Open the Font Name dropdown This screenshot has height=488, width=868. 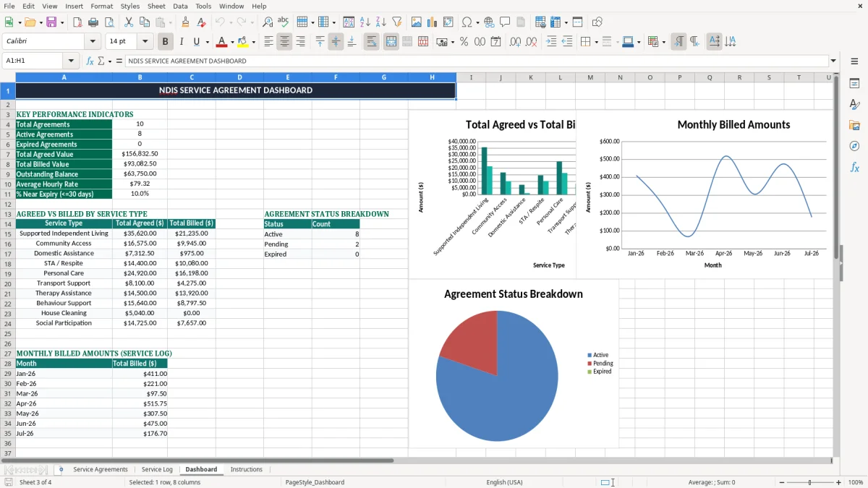pyautogui.click(x=93, y=42)
